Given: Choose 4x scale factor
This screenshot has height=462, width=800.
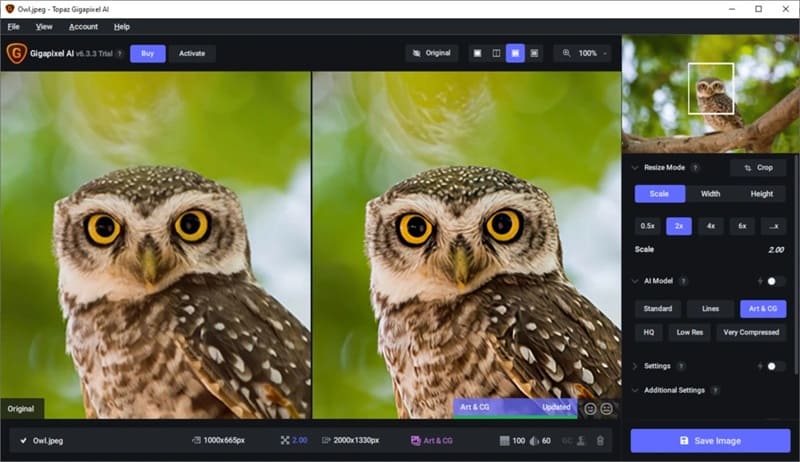Looking at the screenshot, I should 711,226.
